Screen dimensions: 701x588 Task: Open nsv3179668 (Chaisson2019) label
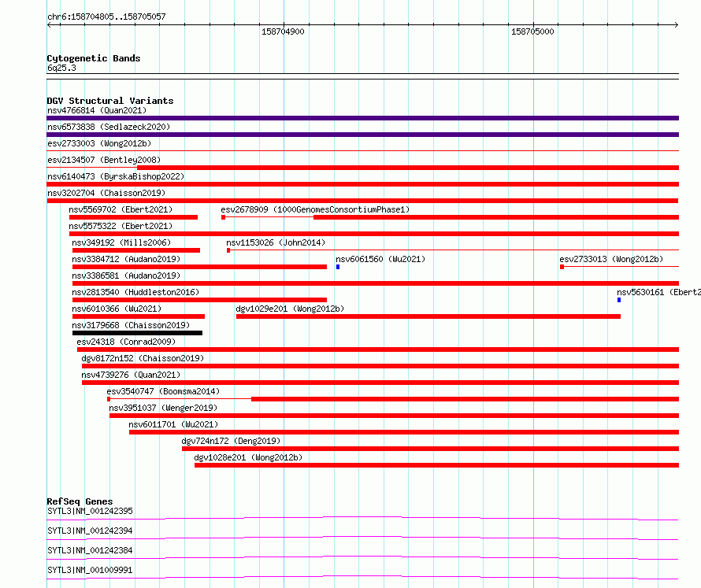tap(131, 325)
